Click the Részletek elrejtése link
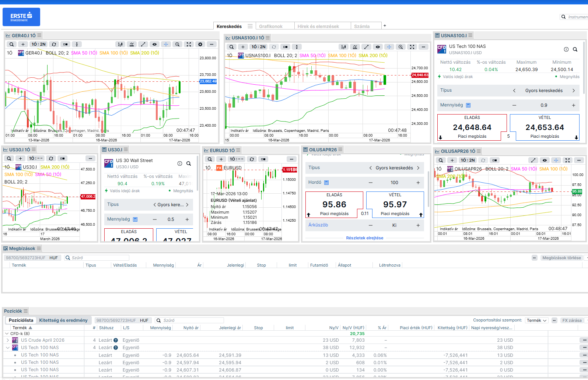 coord(364,238)
